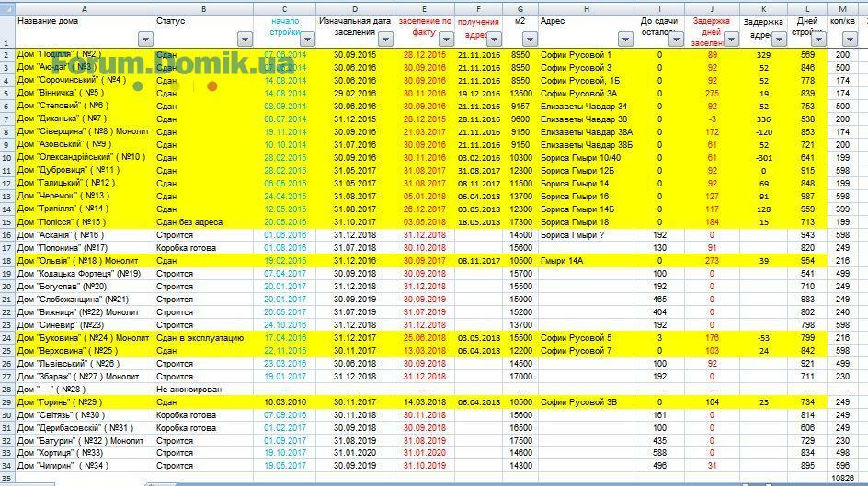Expand the начало стройки filter arrow

click(307, 40)
